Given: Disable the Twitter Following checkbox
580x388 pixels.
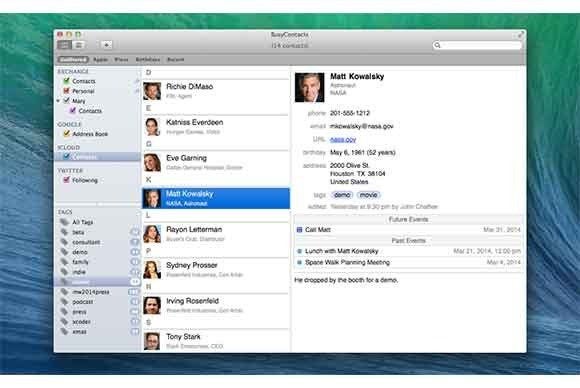Looking at the screenshot, I should pyautogui.click(x=67, y=180).
